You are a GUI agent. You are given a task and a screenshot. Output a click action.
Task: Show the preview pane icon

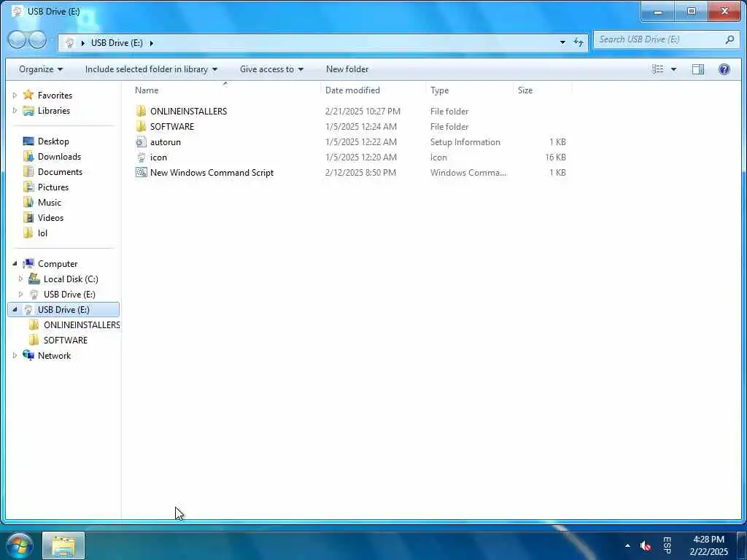tap(698, 69)
